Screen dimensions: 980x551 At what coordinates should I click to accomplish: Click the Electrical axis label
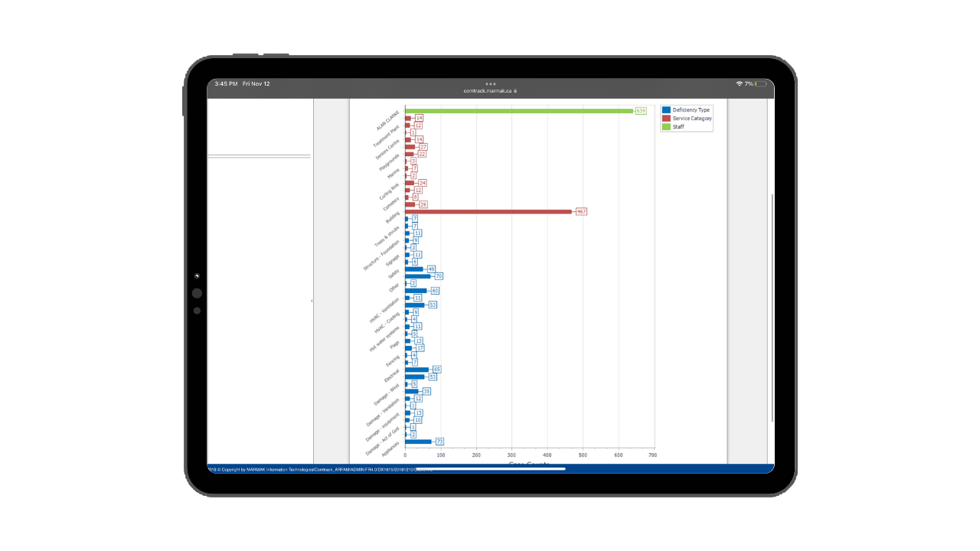[x=392, y=376]
